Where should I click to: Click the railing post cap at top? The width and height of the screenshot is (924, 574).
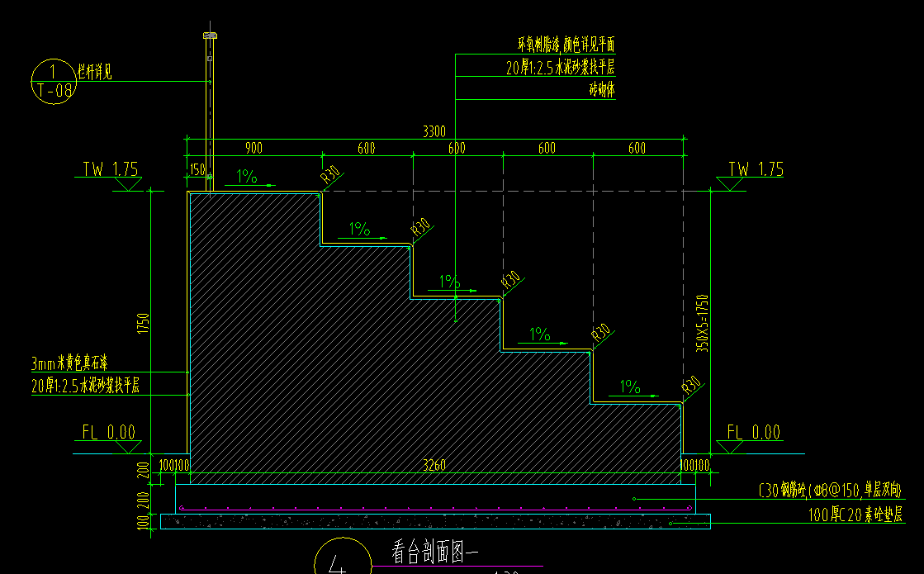(x=211, y=36)
